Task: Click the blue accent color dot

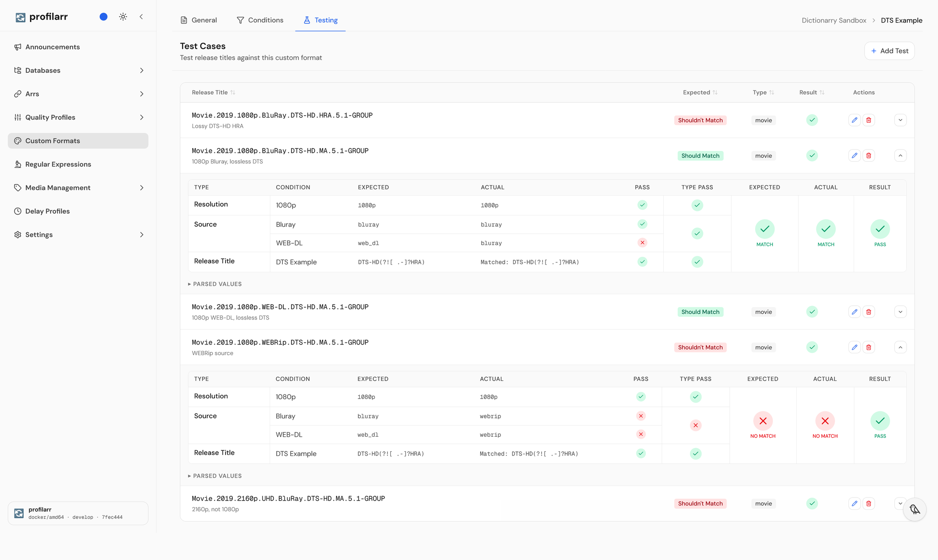Action: (104, 17)
